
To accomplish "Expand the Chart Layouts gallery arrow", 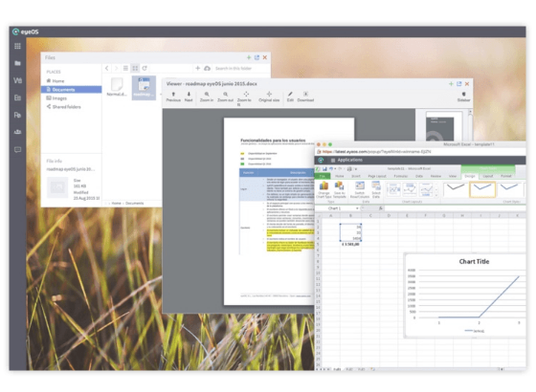I will (436, 195).
